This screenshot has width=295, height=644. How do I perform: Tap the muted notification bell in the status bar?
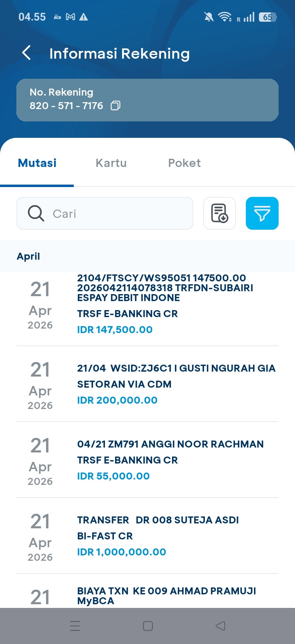[209, 17]
